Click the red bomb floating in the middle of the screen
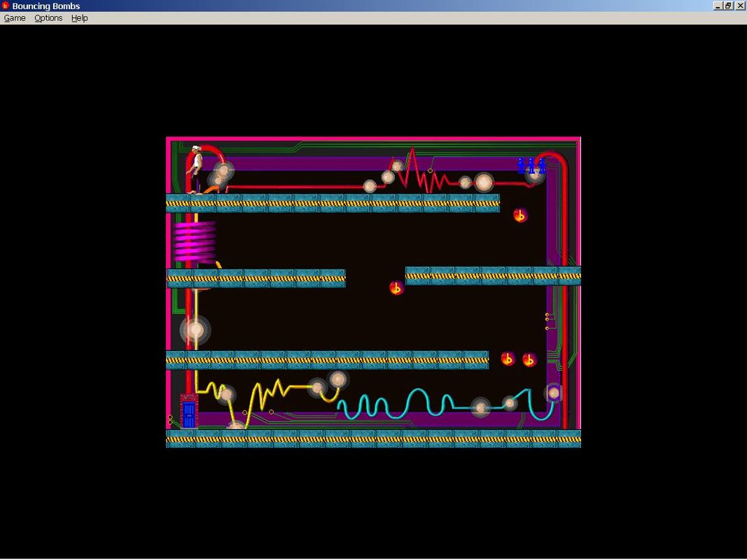The image size is (747, 560). (396, 287)
